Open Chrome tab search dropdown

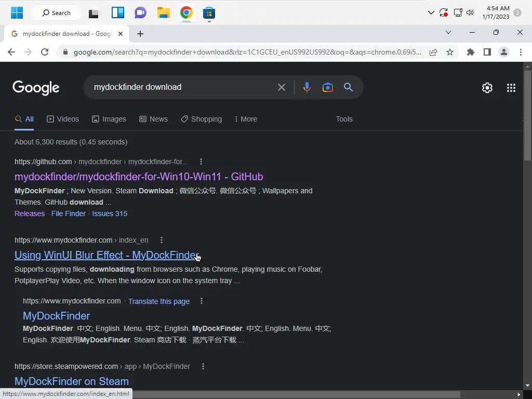[x=448, y=32]
